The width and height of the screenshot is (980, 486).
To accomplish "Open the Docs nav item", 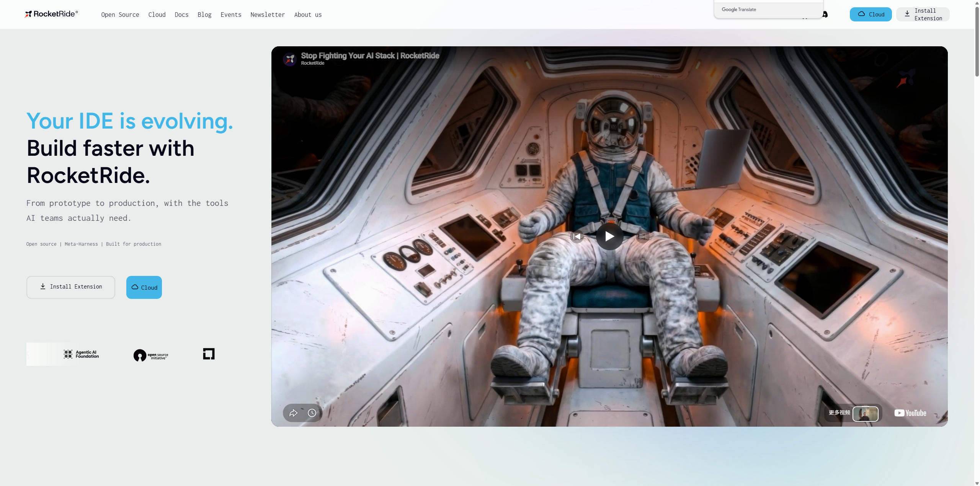I will pos(181,15).
